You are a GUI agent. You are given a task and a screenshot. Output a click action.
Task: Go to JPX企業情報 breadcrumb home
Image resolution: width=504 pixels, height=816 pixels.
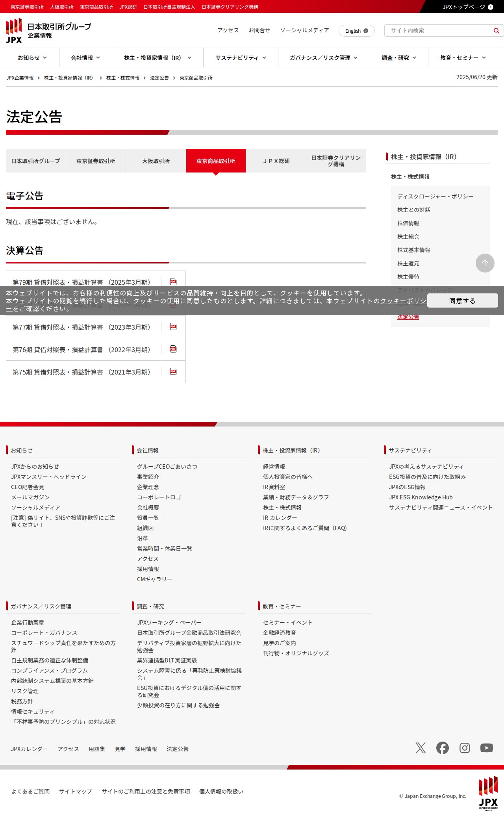(x=20, y=78)
